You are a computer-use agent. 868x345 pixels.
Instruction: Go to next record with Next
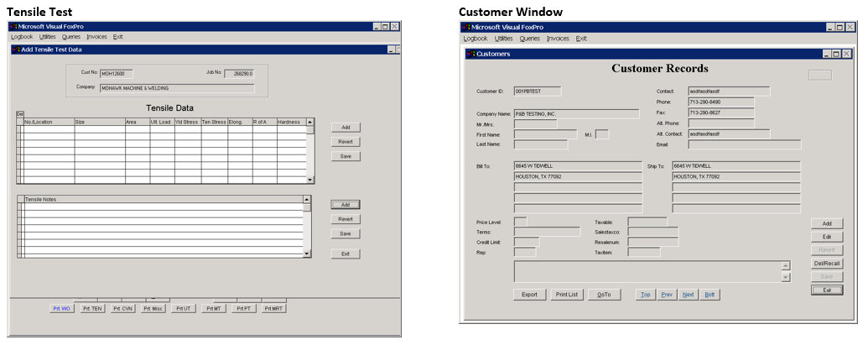(688, 295)
